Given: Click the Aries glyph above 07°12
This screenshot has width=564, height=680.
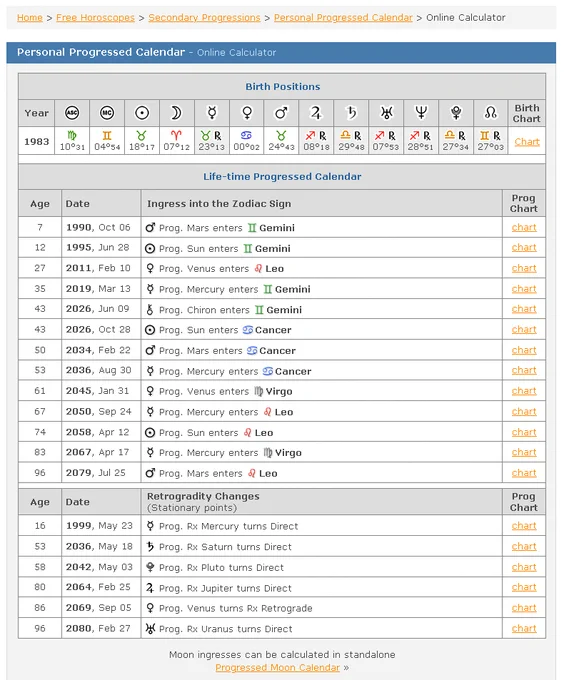Looking at the screenshot, I should click(x=176, y=136).
